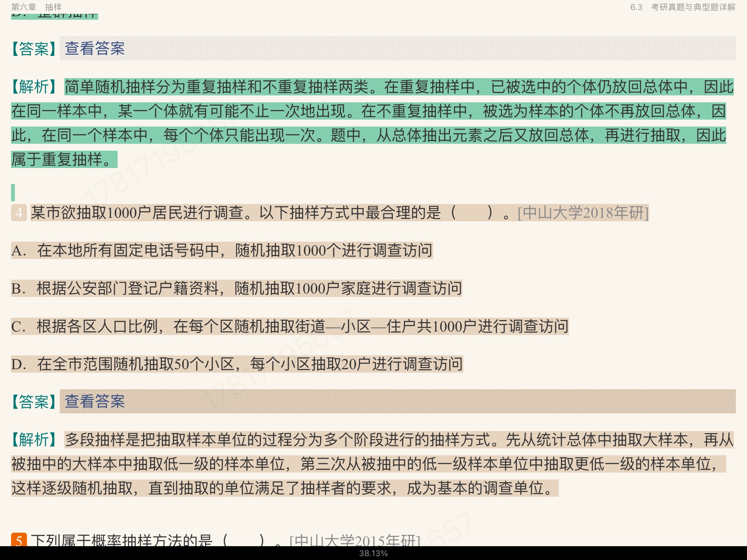Tap the 第六章 抽样 chapter header
The width and height of the screenshot is (747, 560).
(36, 7)
